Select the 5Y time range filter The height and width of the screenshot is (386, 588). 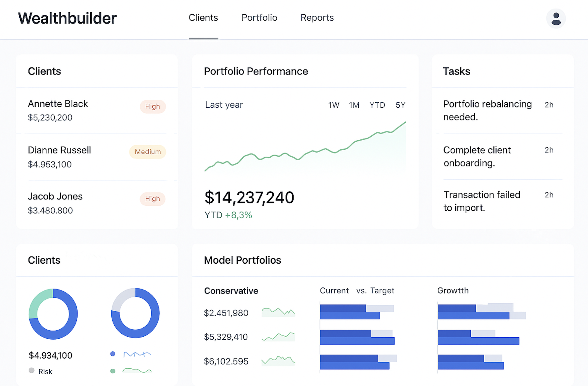point(400,105)
